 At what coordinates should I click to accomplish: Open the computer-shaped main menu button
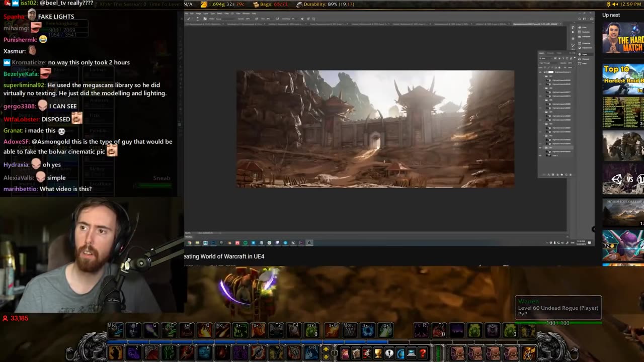(x=412, y=353)
